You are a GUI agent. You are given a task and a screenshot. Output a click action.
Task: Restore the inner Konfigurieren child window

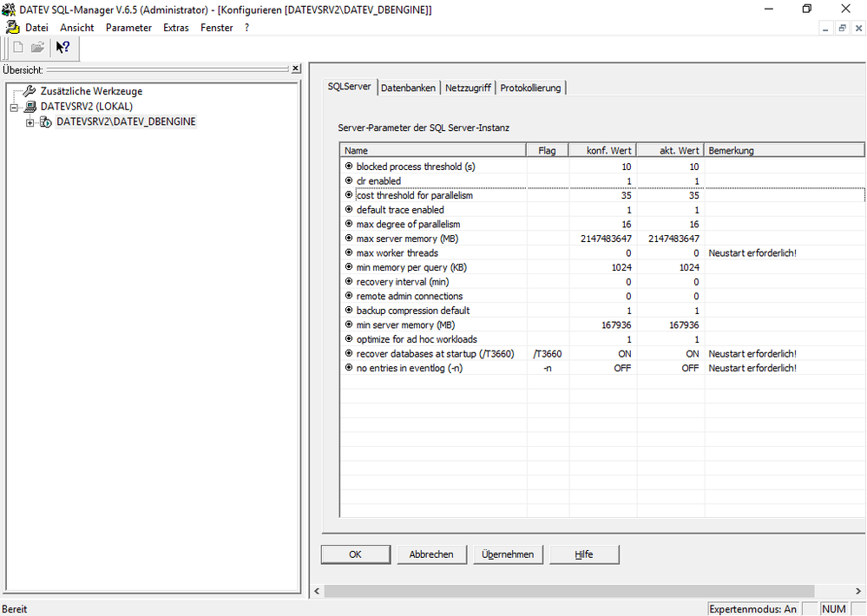point(842,29)
